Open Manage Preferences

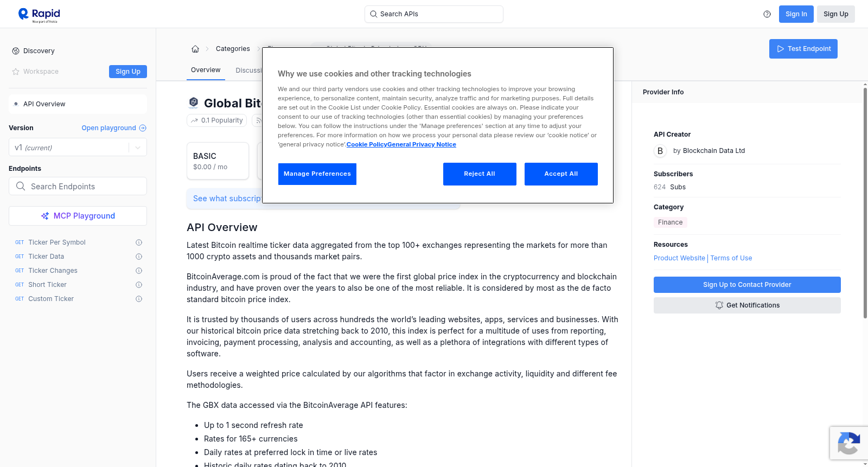pos(317,174)
